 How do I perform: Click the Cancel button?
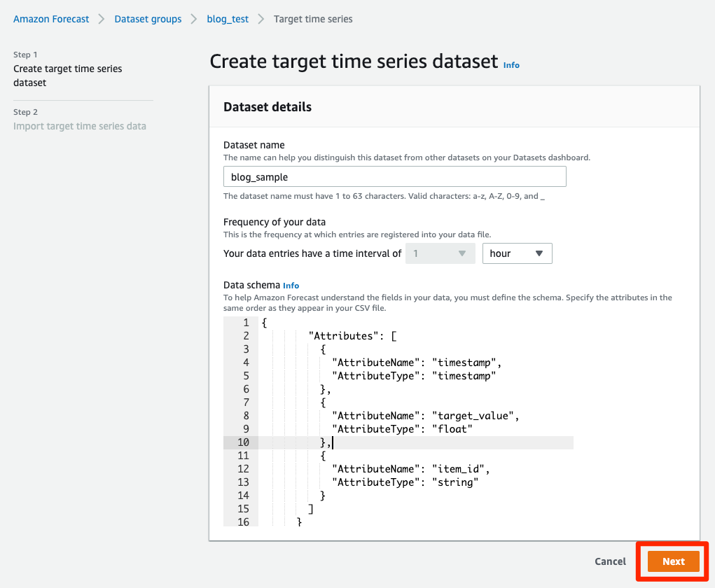(x=610, y=561)
